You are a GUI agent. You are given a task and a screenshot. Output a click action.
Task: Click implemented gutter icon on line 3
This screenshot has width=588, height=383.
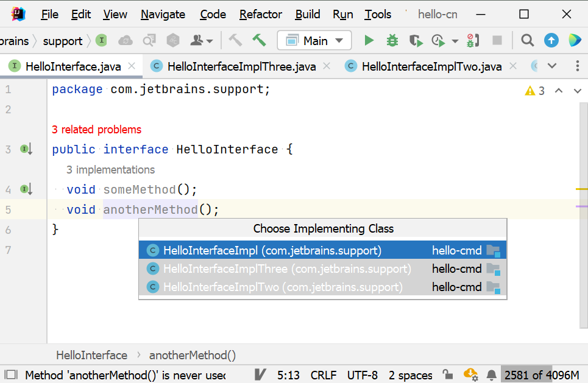click(x=26, y=149)
